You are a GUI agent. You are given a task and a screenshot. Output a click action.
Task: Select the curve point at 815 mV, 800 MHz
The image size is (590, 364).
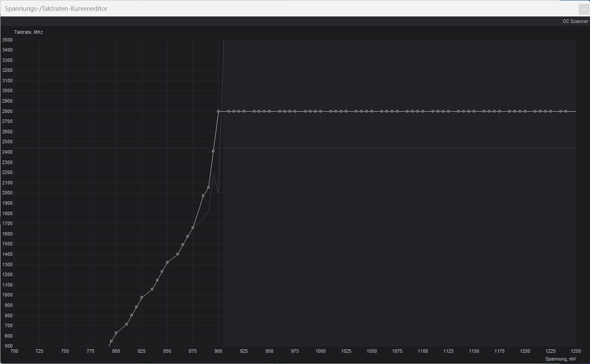click(132, 315)
